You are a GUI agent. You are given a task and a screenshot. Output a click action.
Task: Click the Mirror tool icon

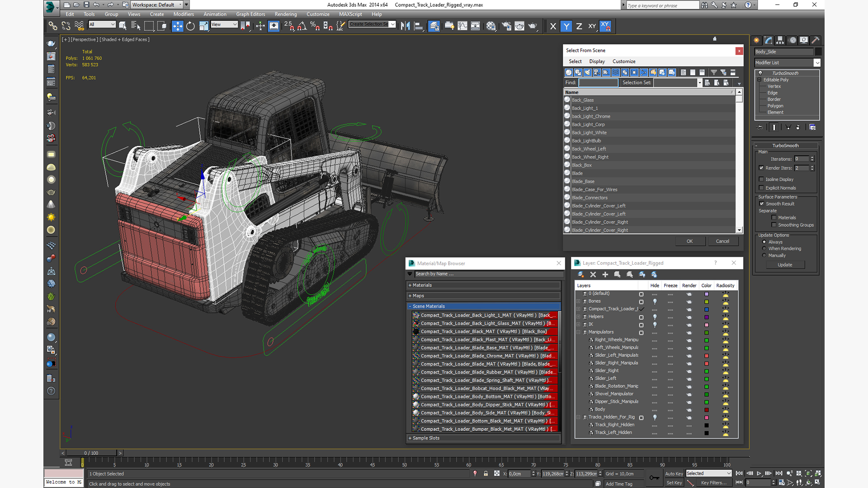point(405,26)
